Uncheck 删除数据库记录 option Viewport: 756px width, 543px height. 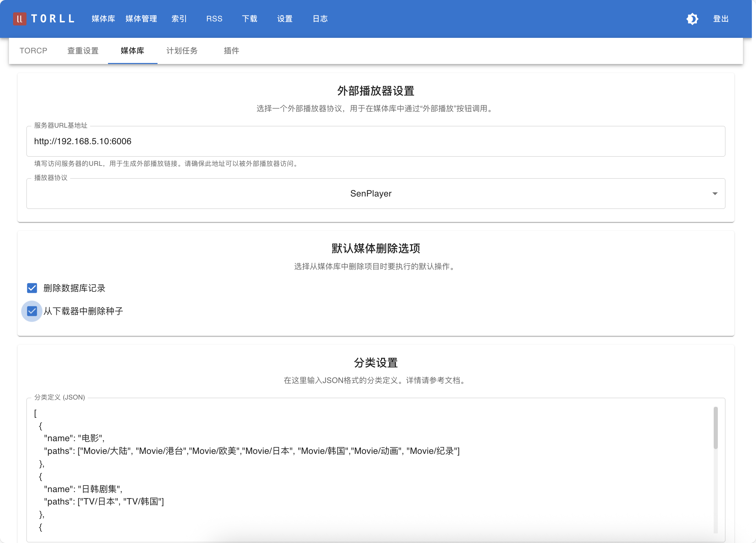coord(32,288)
